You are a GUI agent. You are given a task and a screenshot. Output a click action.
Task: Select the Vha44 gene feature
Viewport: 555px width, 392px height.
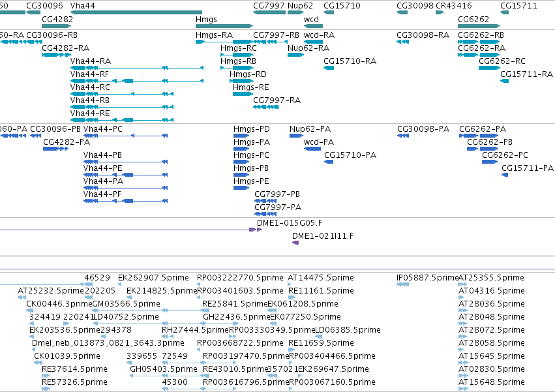[136, 12]
